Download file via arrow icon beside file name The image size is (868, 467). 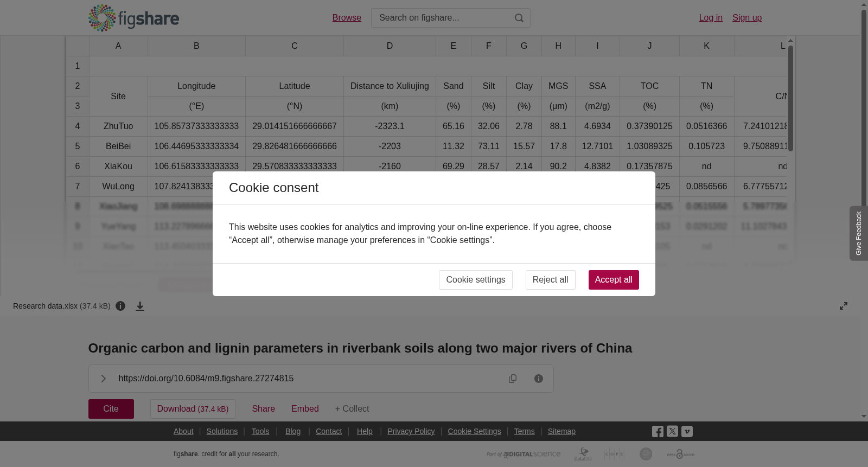pyautogui.click(x=140, y=306)
